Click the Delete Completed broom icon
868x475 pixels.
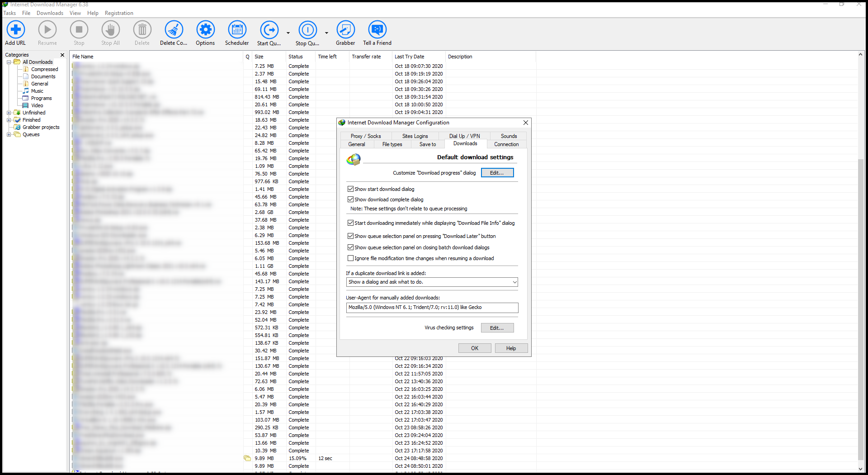tap(174, 30)
